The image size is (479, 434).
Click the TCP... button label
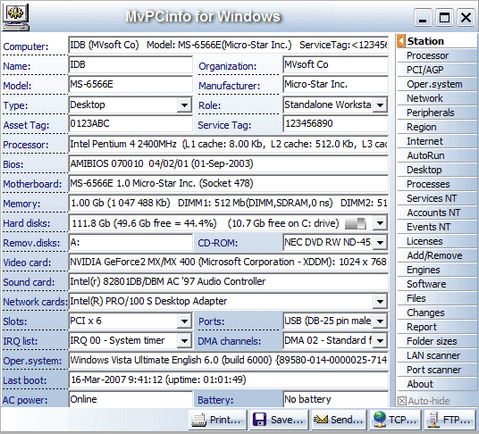(403, 420)
